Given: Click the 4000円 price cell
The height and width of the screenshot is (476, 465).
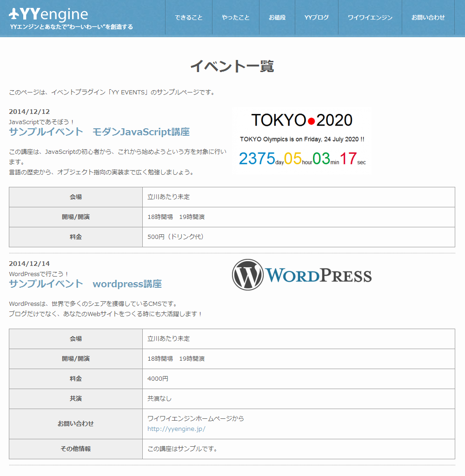Looking at the screenshot, I should coord(299,378).
